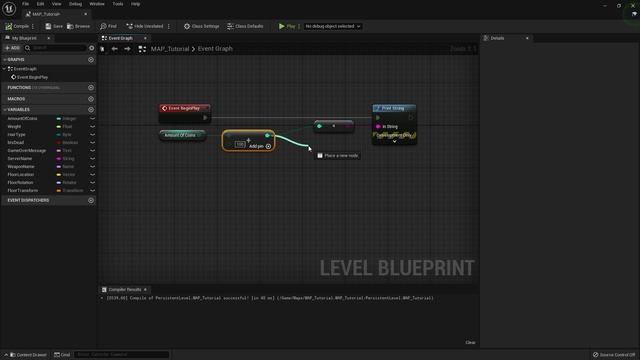Image resolution: width=640 pixels, height=360 pixels.
Task: Open the View menu
Action: [x=56, y=4]
